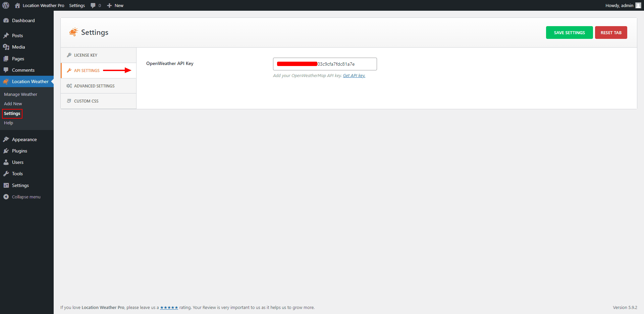Open the Plugins menu in sidebar

click(x=19, y=151)
